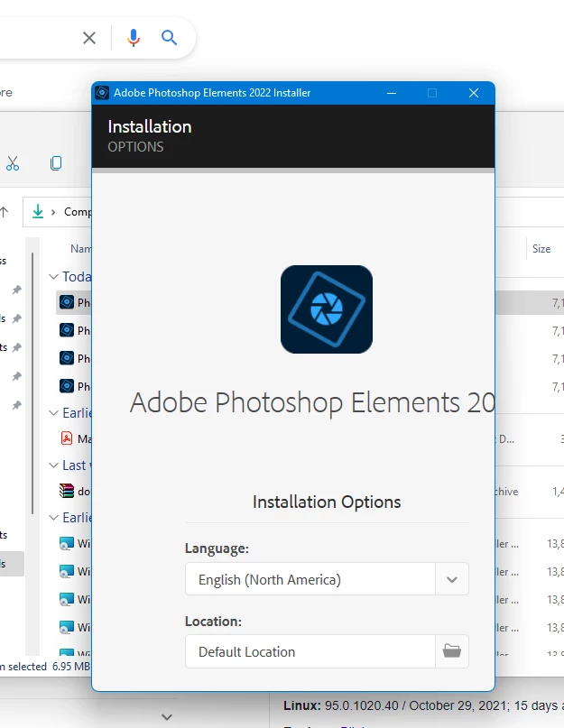
Task: Minimize the Photoshop Elements installer window
Action: coord(392,93)
